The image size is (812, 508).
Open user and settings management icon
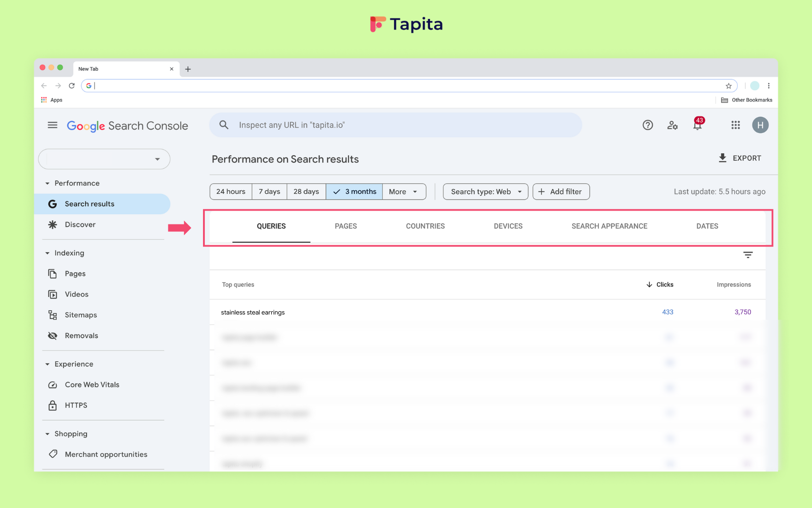click(673, 125)
